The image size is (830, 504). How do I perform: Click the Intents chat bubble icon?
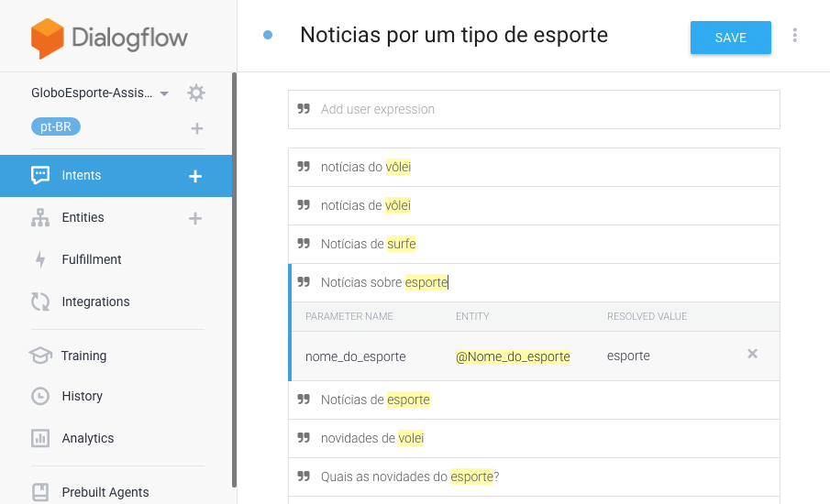point(40,175)
